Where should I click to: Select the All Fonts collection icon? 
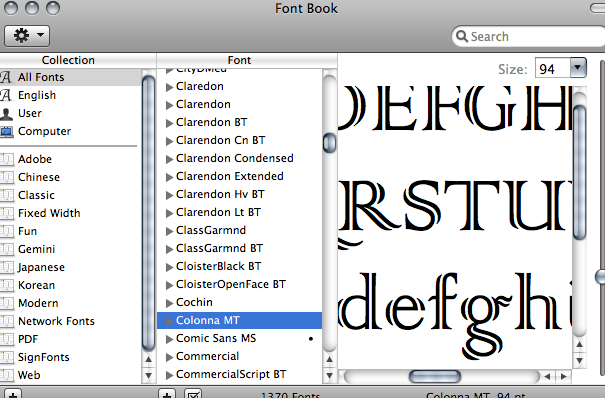point(6,77)
